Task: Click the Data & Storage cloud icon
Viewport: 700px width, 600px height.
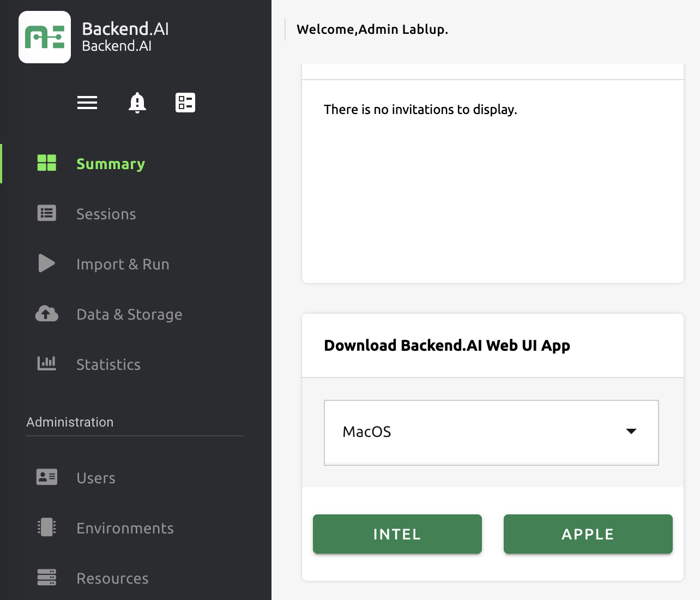Action: point(47,314)
